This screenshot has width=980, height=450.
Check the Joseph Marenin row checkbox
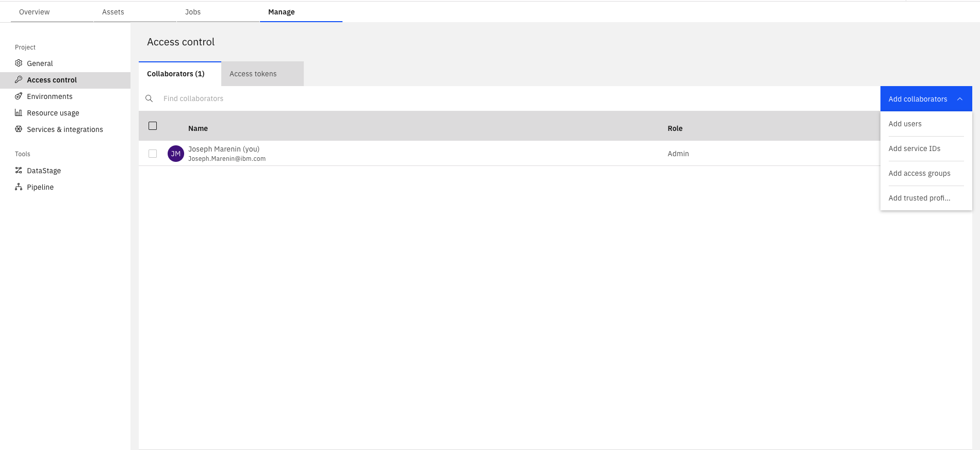(x=153, y=154)
